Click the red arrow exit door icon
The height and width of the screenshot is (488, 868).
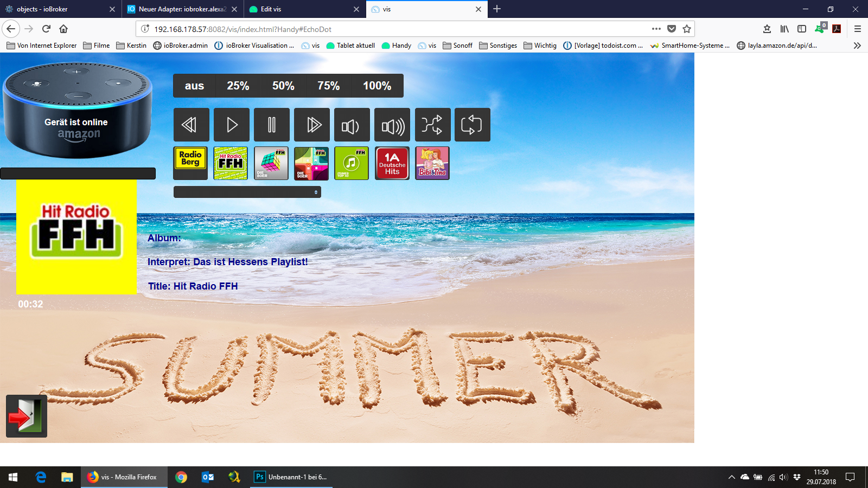pos(27,416)
